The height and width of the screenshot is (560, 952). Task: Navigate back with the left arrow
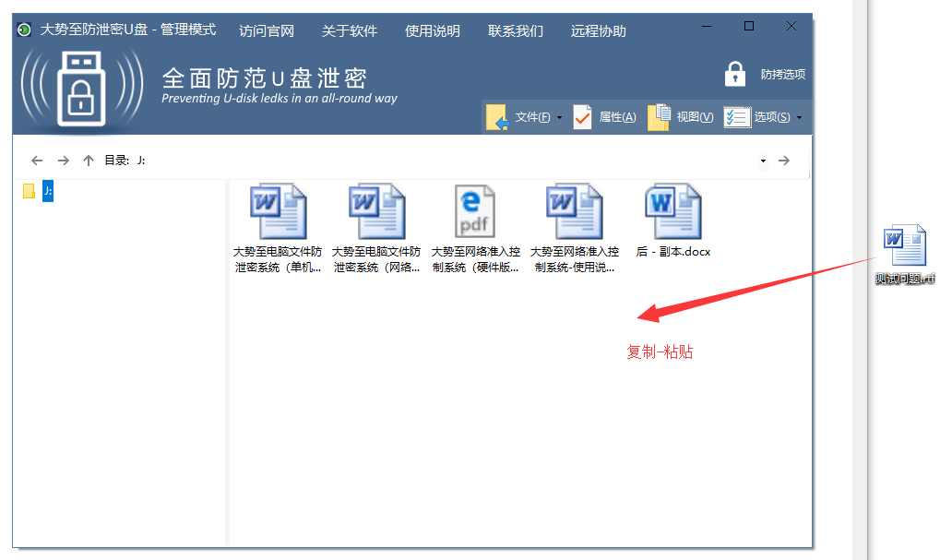point(37,161)
